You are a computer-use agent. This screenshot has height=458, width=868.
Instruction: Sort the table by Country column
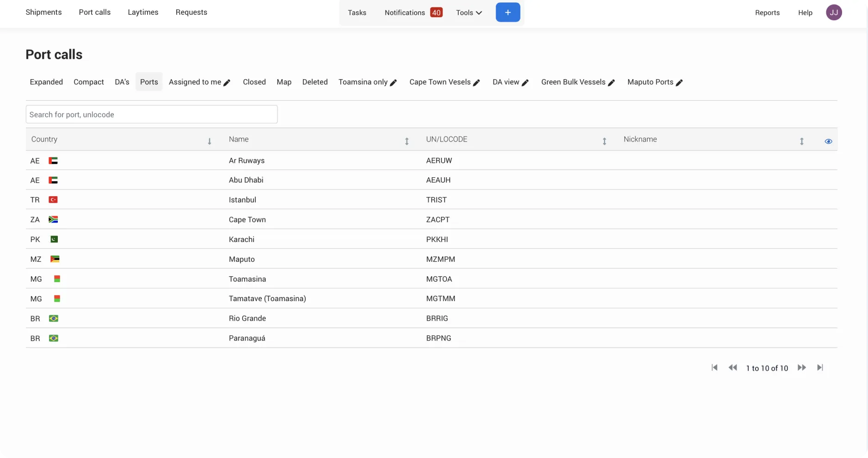click(209, 142)
